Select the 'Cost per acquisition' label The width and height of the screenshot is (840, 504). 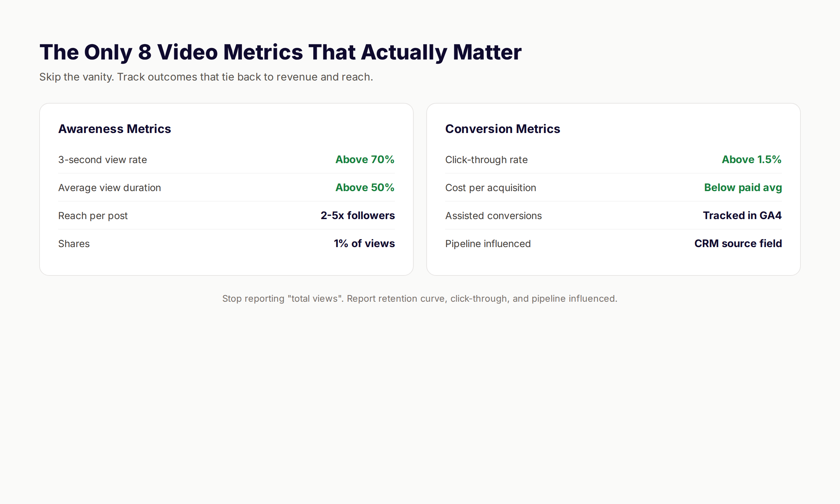[x=491, y=188]
